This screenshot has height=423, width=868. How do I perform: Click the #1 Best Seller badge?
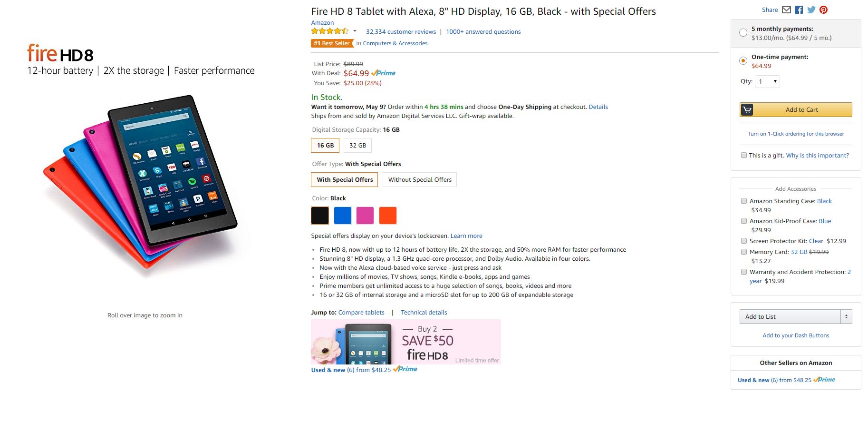coord(332,43)
